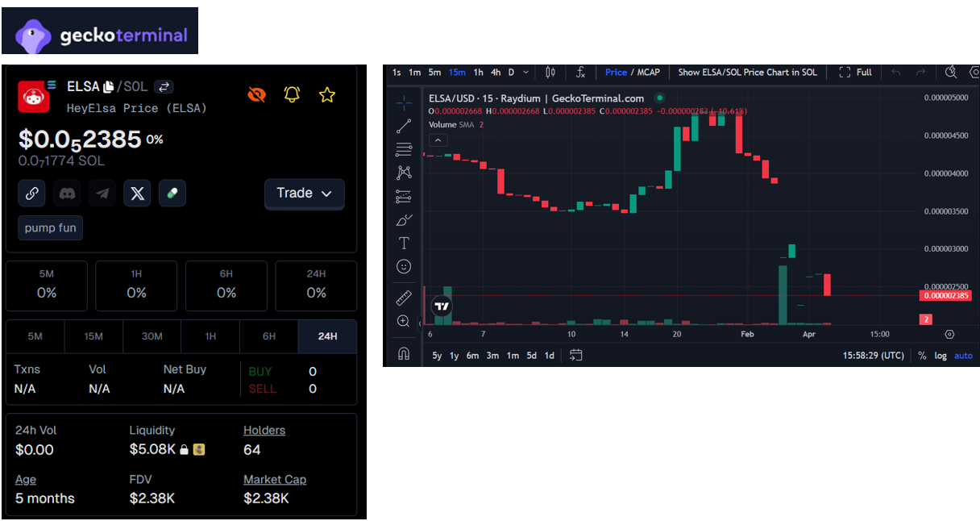Toggle log scale on chart
The width and height of the screenshot is (980, 521).
pos(941,356)
